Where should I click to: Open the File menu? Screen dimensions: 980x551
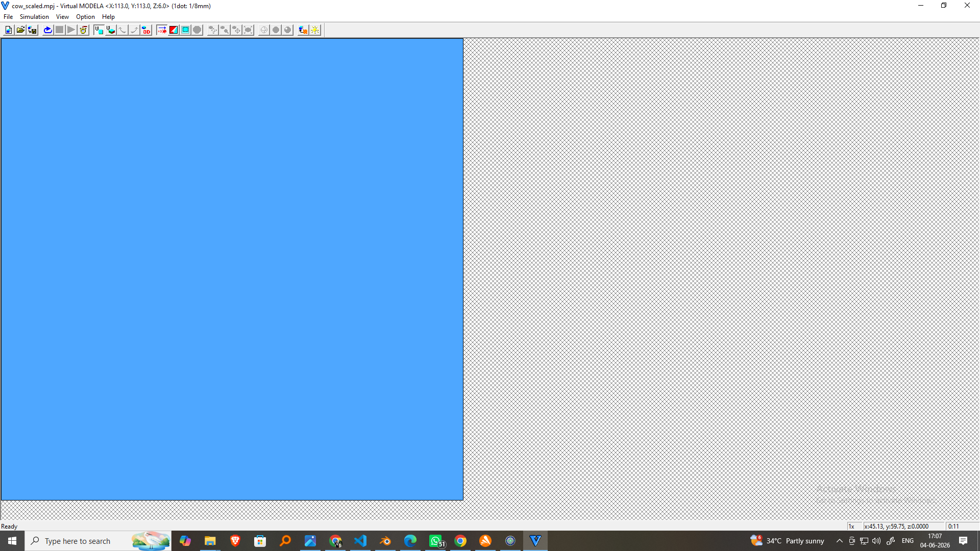[8, 17]
